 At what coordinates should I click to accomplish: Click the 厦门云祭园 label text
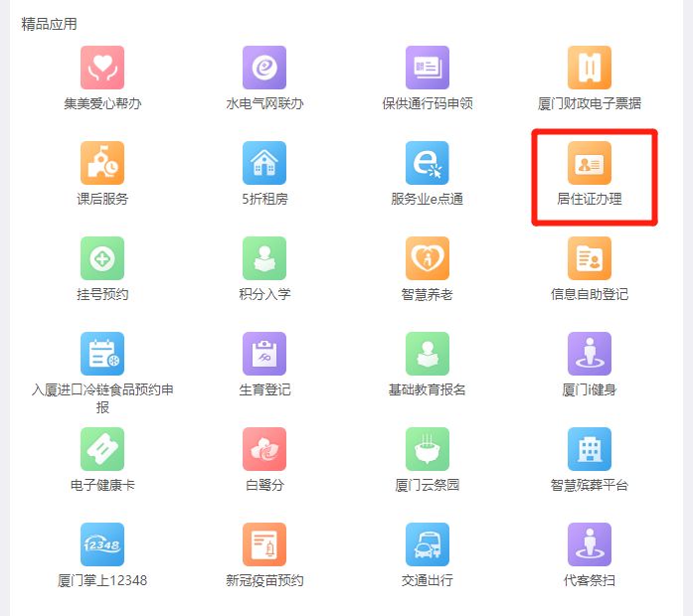[x=428, y=485]
